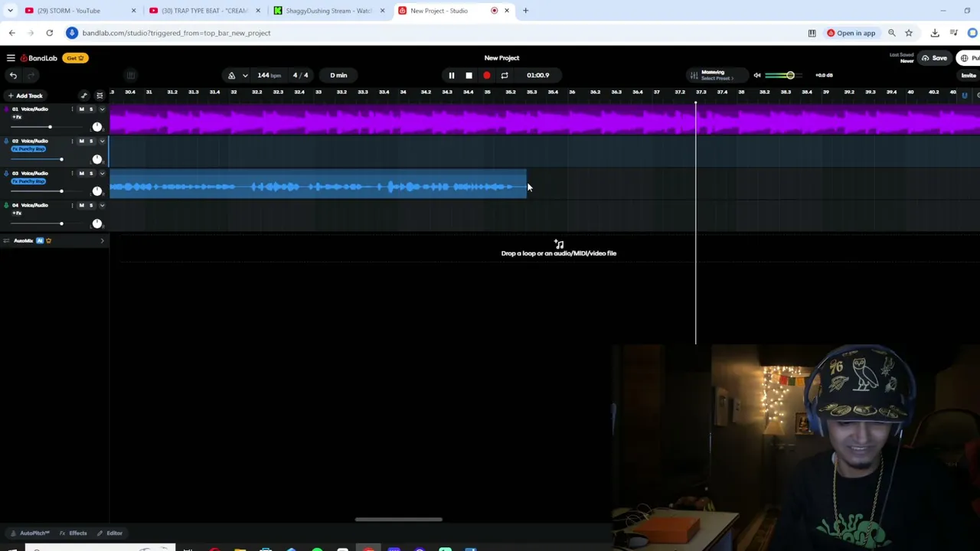Viewport: 980px width, 551px height.
Task: Switch to the ShaggyDushing Stream tab
Action: tap(328, 11)
